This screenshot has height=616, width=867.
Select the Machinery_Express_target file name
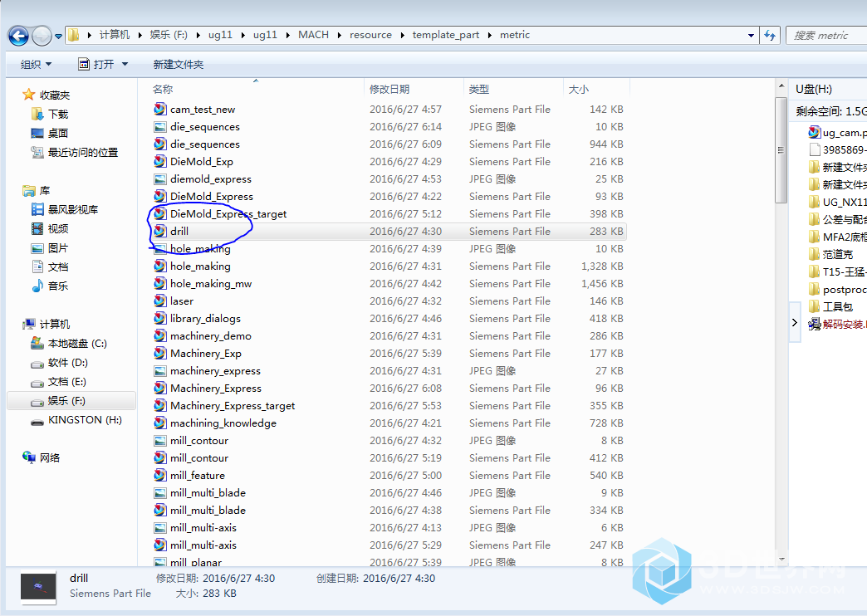(233, 406)
